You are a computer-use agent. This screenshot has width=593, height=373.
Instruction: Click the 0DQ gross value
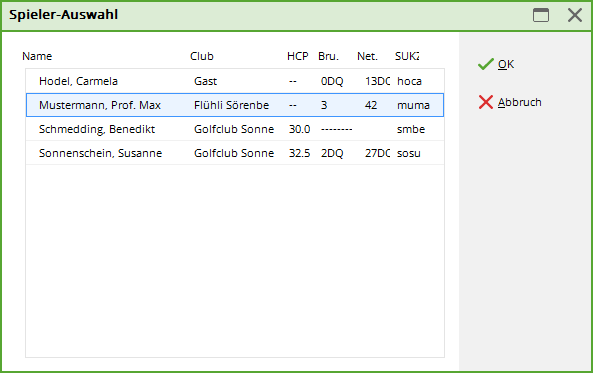click(x=332, y=81)
